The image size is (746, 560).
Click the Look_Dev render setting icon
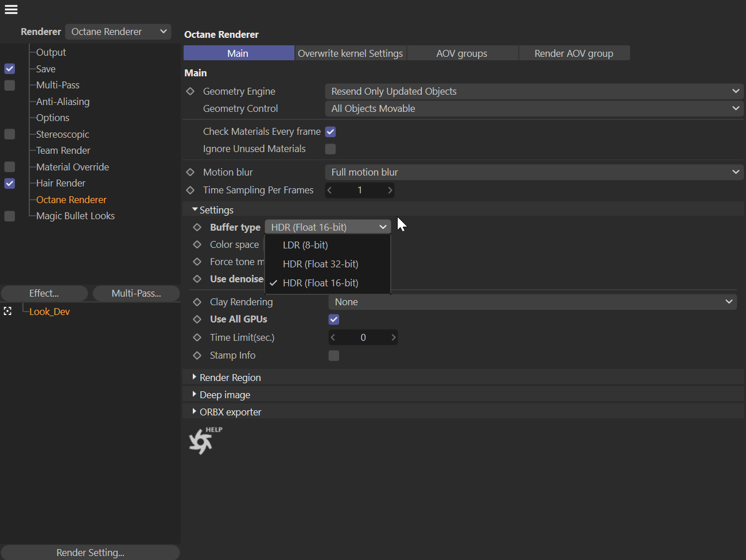(x=7, y=311)
